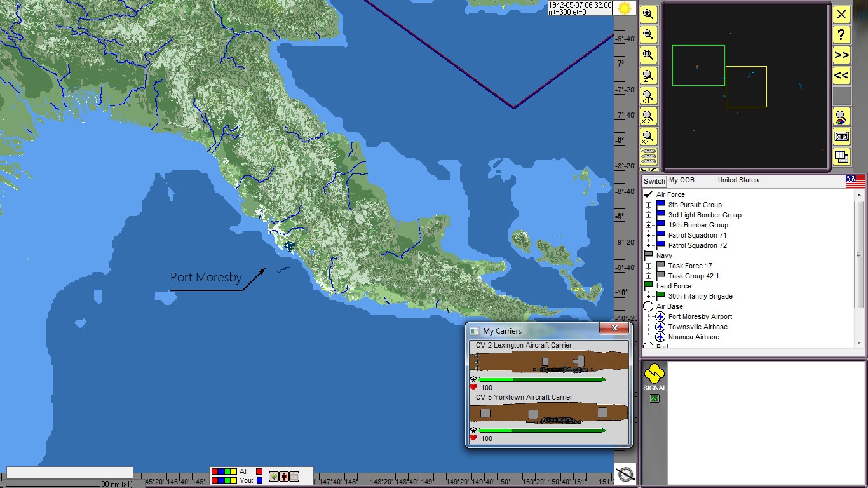Viewport: 868px width, 488px height.
Task: Activate the x4 zoom level tool
Action: [x=648, y=137]
